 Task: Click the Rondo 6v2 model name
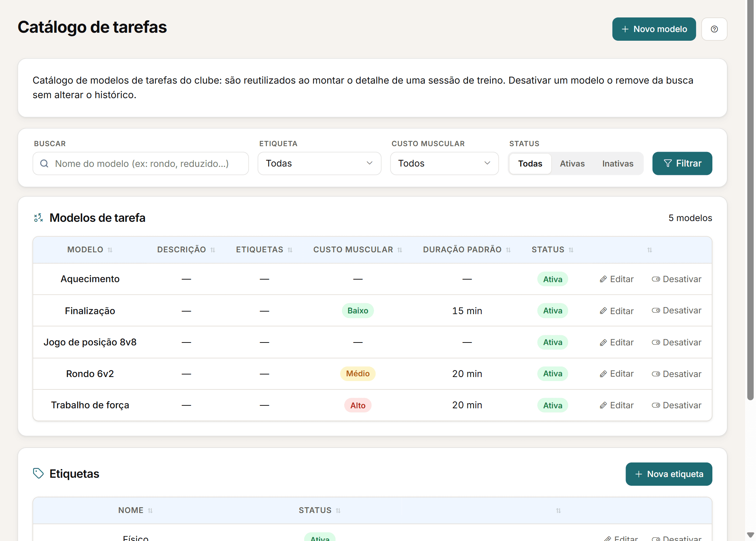90,374
